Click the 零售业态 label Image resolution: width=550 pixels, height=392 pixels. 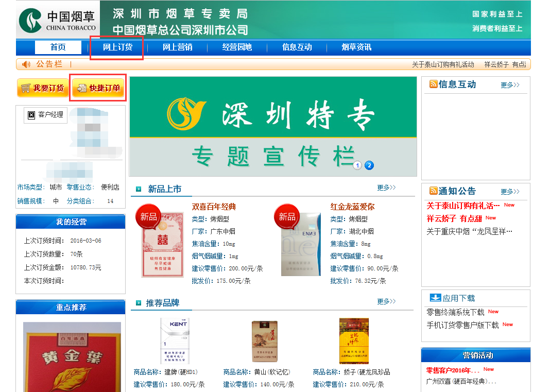(81, 188)
